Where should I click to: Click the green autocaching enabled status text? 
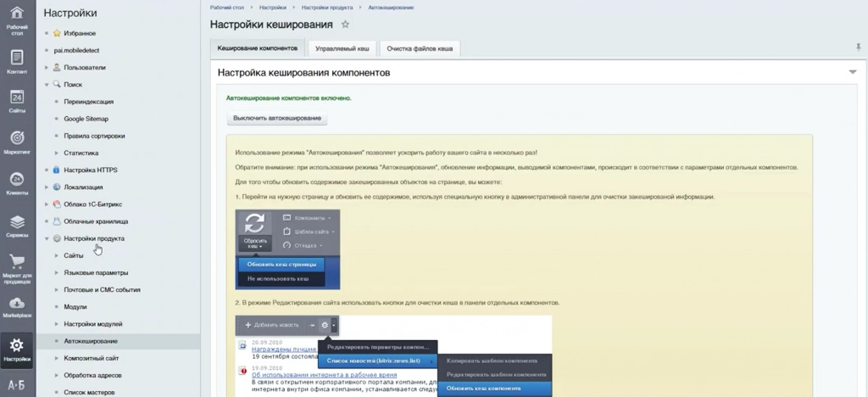pos(289,98)
